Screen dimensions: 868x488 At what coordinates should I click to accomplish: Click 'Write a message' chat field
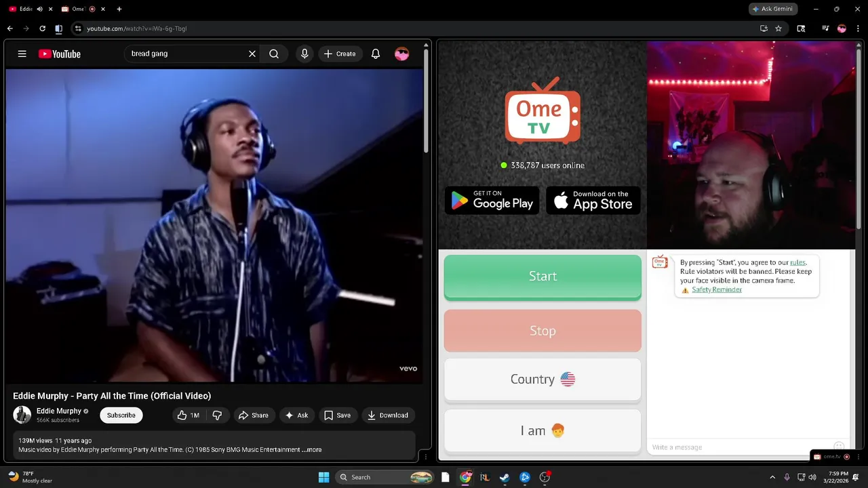tap(739, 447)
